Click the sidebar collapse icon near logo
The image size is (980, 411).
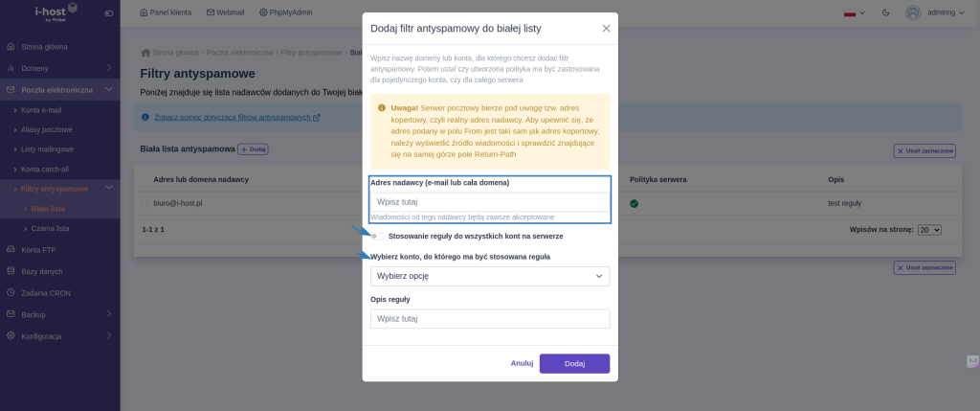[x=109, y=13]
